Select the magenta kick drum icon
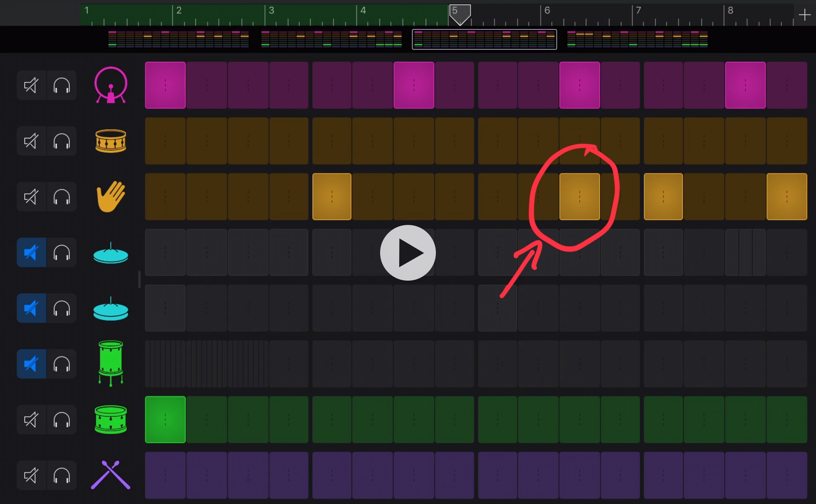The image size is (816, 504). coord(111,85)
